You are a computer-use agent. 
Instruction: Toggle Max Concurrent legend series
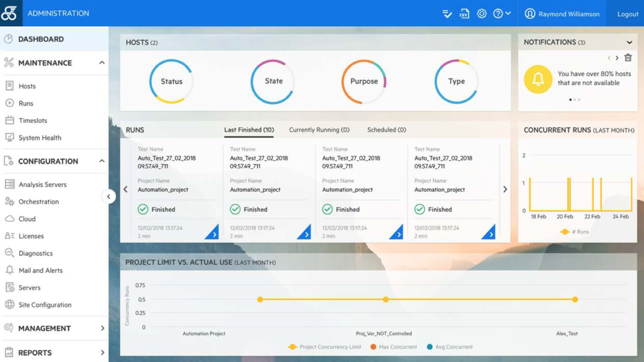[x=394, y=347]
